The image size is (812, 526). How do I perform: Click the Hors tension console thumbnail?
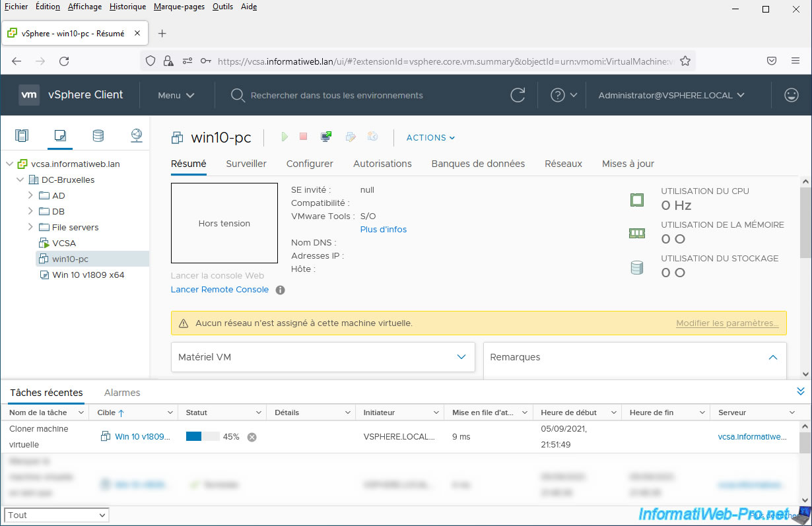click(224, 223)
